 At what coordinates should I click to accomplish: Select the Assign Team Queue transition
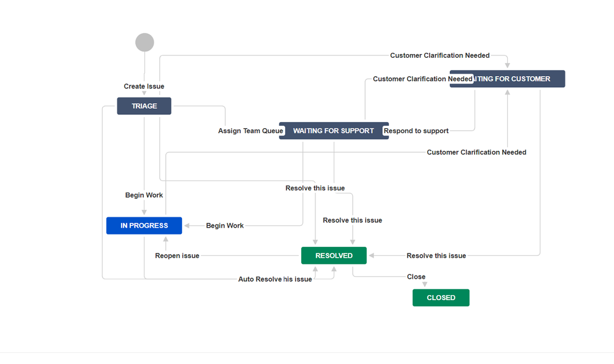point(250,131)
